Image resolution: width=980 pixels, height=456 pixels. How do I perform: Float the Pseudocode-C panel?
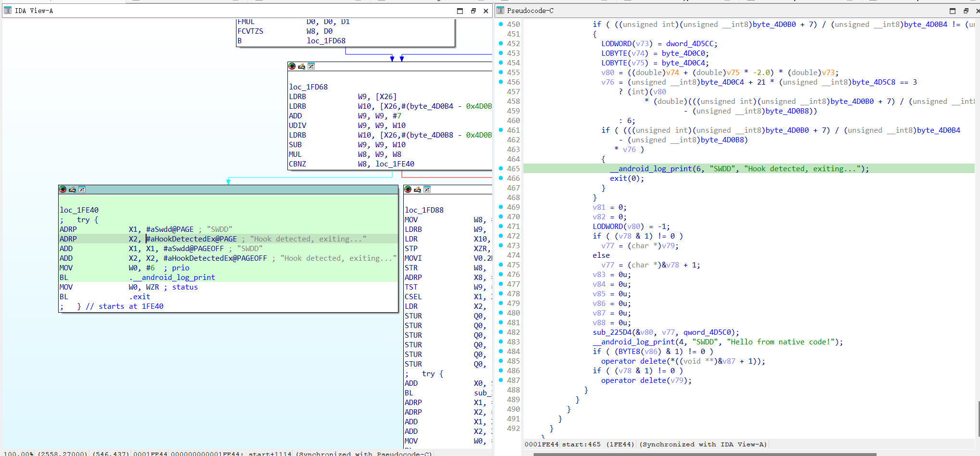[x=966, y=11]
